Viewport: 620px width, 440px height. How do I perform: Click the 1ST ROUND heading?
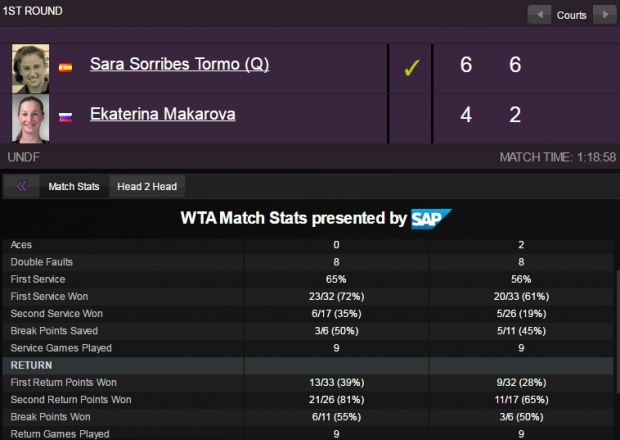(32, 11)
